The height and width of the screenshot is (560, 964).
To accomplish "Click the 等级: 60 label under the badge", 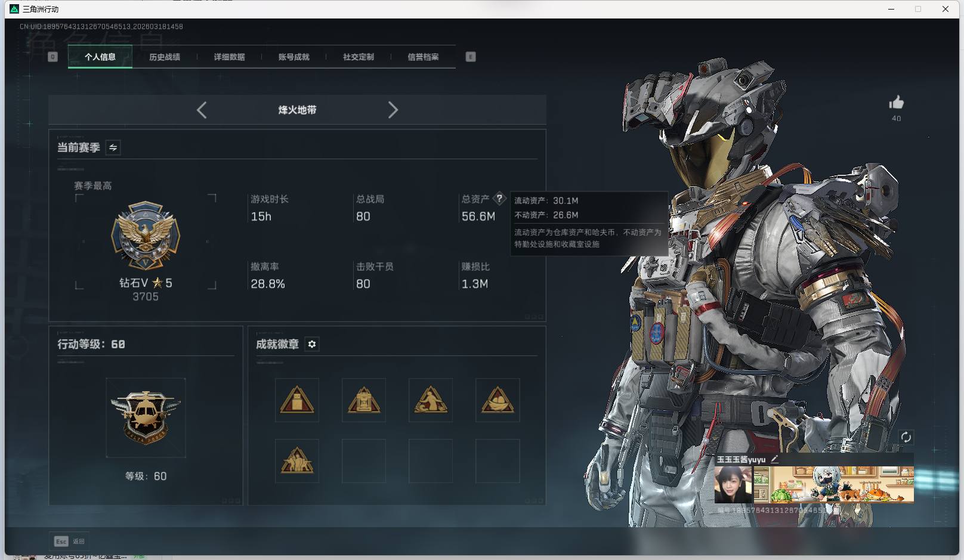I will coord(146,476).
